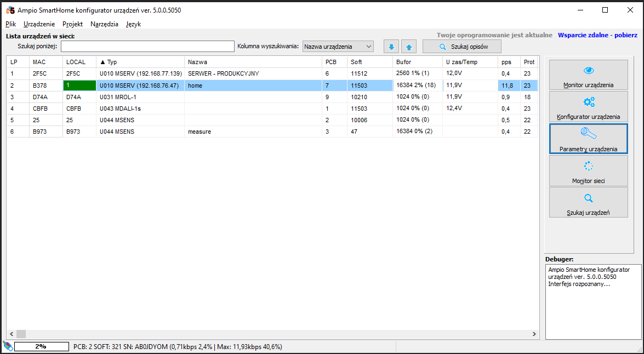Open the Plik menu
This screenshot has height=354, width=644.
tap(10, 24)
